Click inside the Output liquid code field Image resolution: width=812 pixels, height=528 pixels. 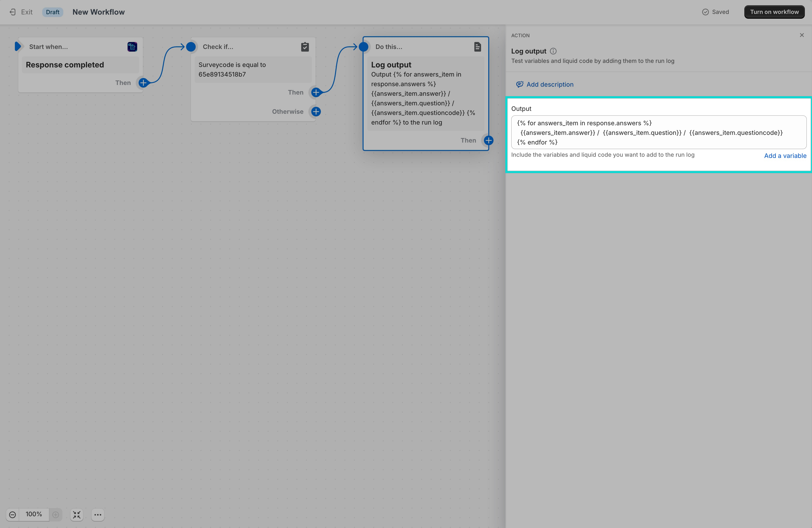tap(659, 132)
